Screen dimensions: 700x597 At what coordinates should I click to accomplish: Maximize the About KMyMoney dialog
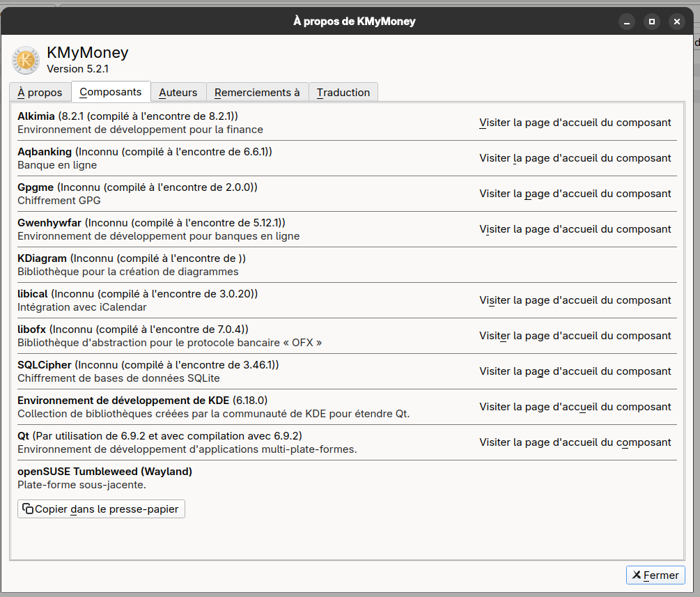[x=652, y=22]
